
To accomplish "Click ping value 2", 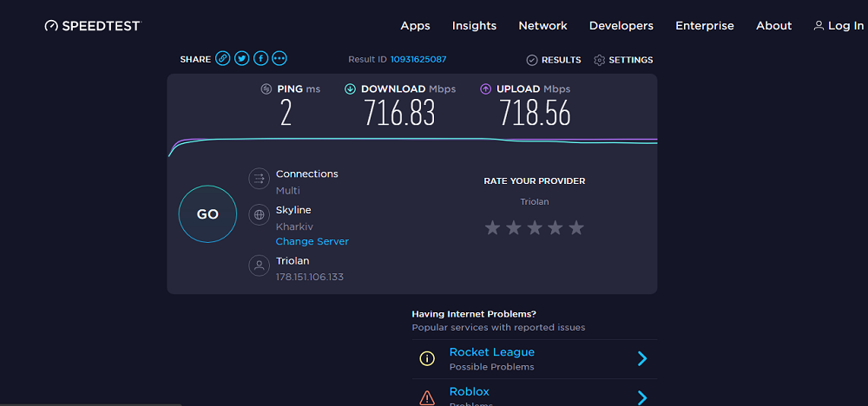I will click(x=286, y=113).
